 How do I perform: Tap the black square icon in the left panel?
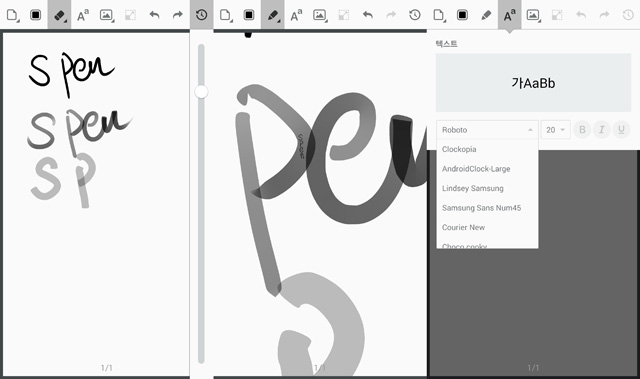click(36, 15)
